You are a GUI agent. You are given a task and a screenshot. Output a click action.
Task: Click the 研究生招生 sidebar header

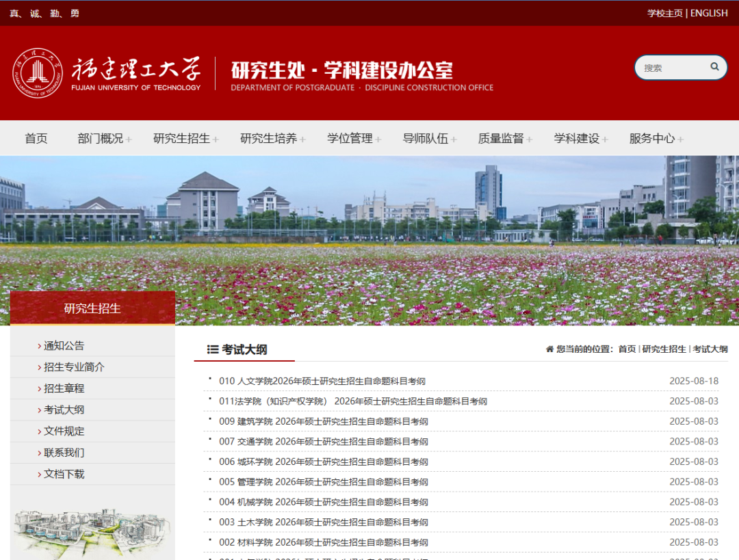coord(92,308)
